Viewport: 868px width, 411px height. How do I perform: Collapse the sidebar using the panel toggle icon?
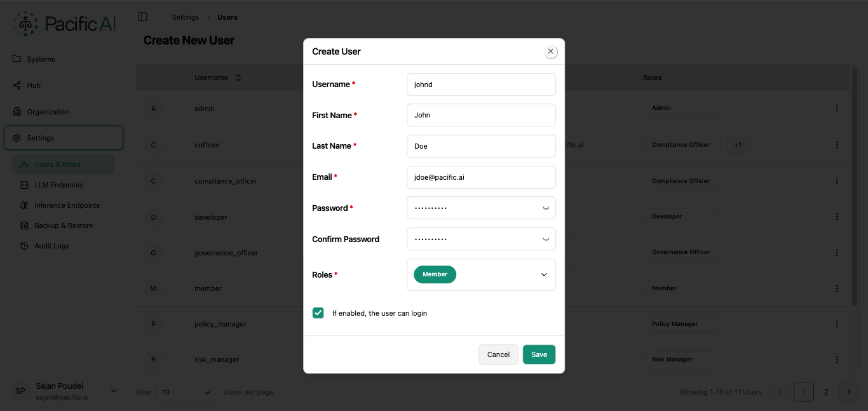(x=142, y=16)
